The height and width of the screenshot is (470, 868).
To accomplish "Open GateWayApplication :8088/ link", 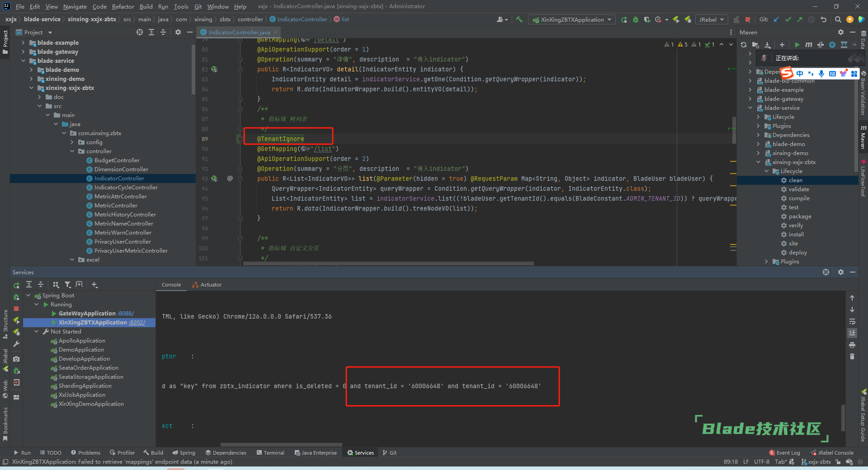I will [126, 314].
